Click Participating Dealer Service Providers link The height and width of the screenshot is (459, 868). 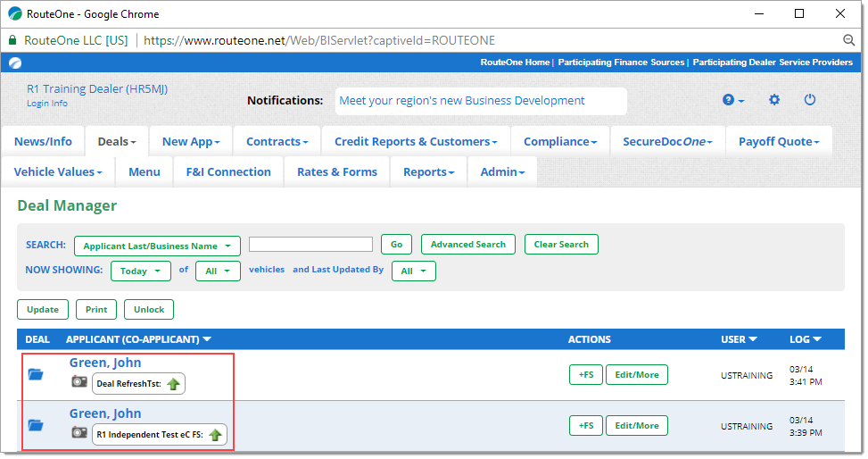pyautogui.click(x=773, y=63)
